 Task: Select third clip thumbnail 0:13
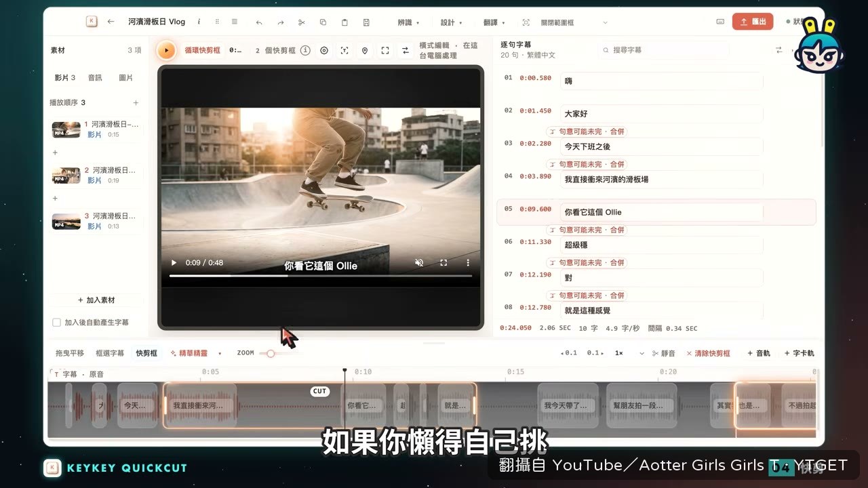[66, 221]
